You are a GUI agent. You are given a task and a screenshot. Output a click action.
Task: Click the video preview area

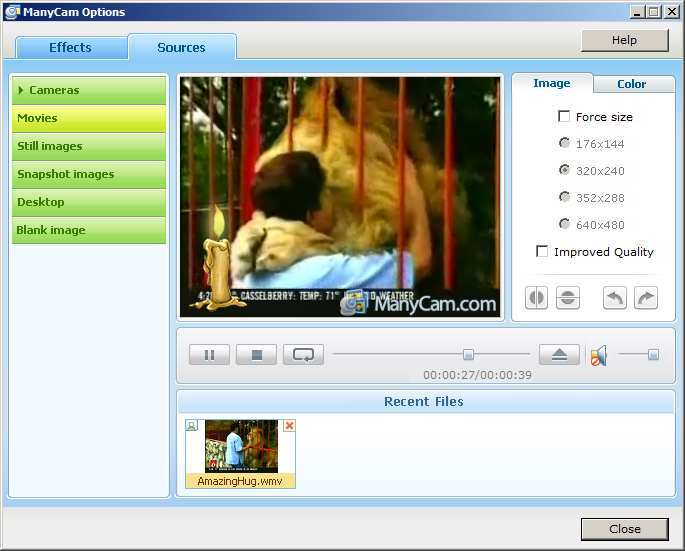[340, 197]
